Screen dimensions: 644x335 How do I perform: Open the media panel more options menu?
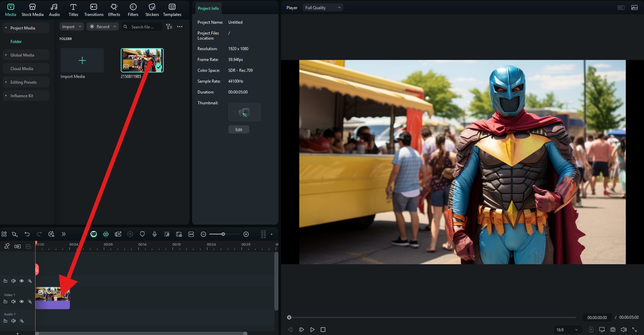click(180, 26)
